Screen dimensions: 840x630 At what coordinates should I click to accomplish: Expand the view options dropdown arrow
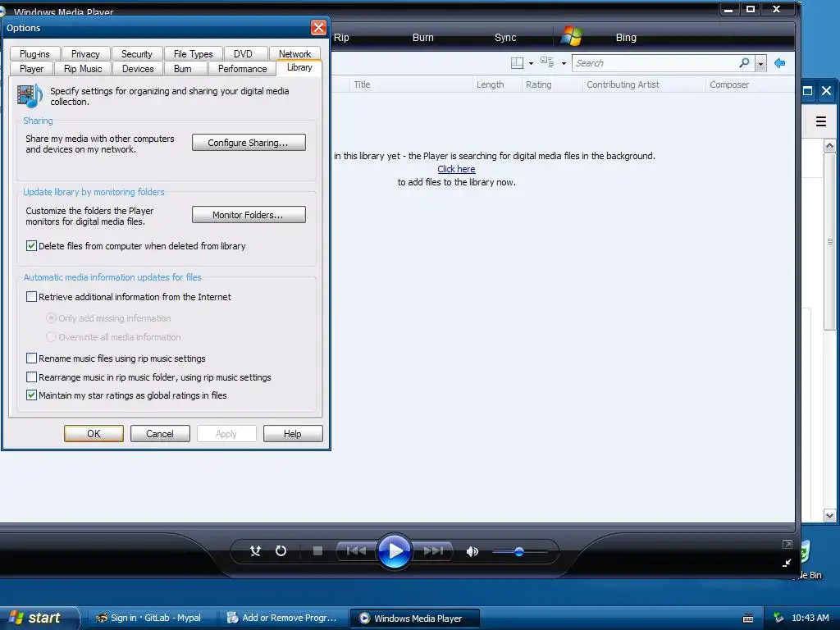(564, 63)
